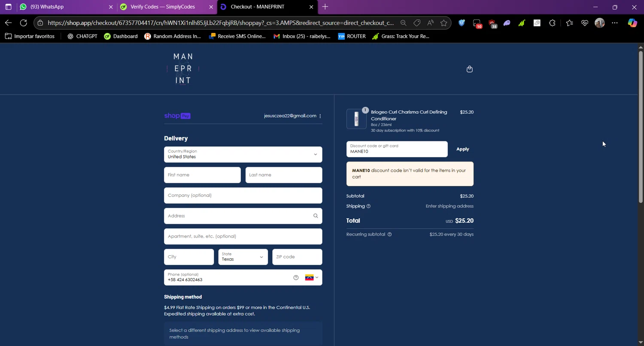
Task: Open Copilot sidebar icon
Action: [632, 23]
